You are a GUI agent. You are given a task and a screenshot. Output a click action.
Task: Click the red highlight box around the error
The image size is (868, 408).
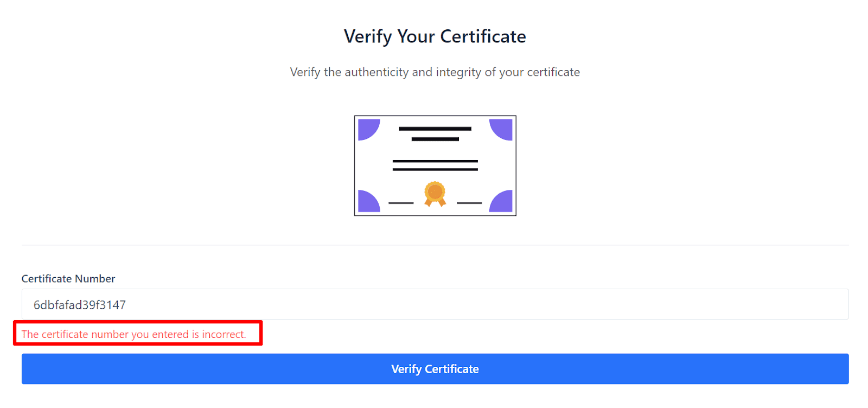[x=138, y=333]
